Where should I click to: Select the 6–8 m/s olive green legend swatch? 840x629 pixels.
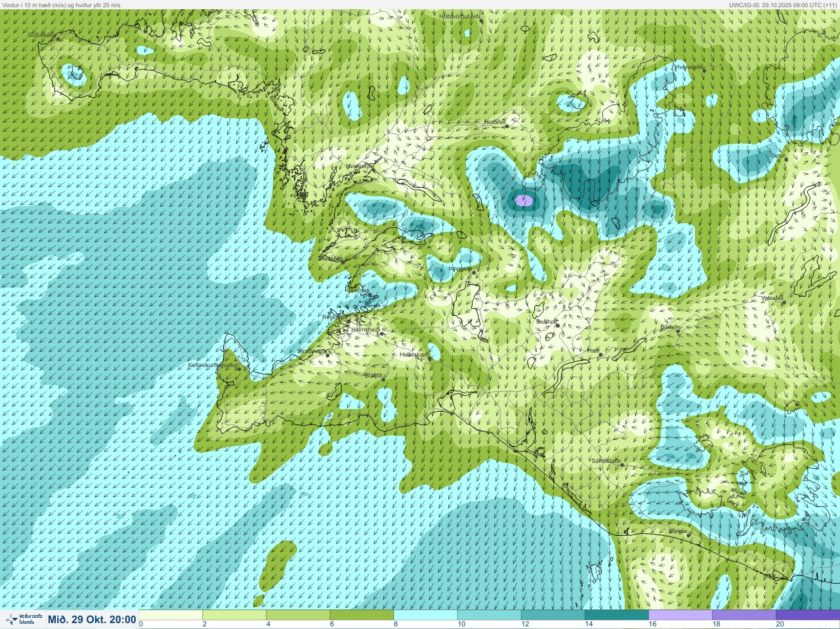tap(362, 615)
